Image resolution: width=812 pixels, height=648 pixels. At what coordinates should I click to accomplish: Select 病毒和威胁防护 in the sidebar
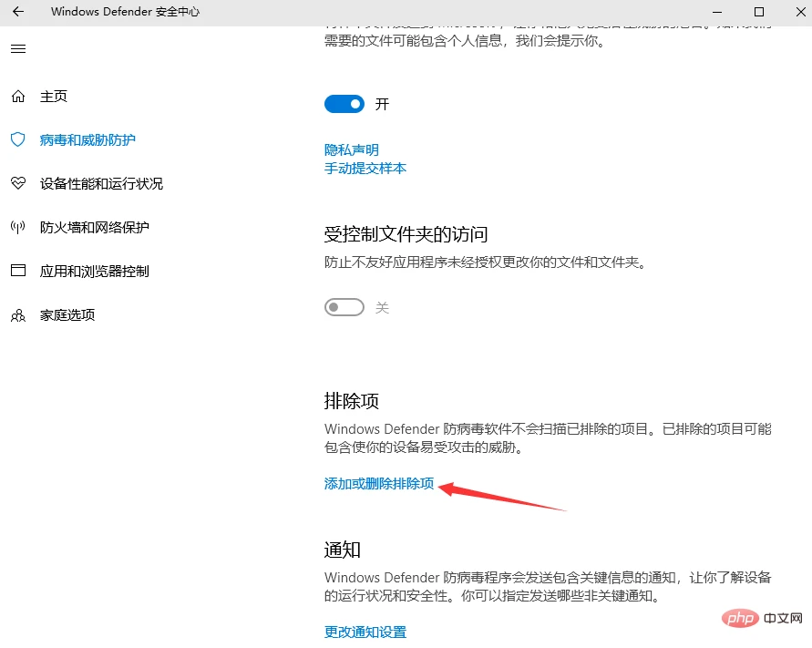pyautogui.click(x=87, y=139)
